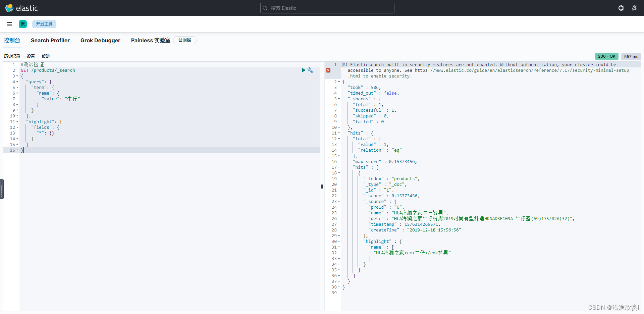
Task: Click the "value": "牛仔" line in editor
Action: coord(61,99)
